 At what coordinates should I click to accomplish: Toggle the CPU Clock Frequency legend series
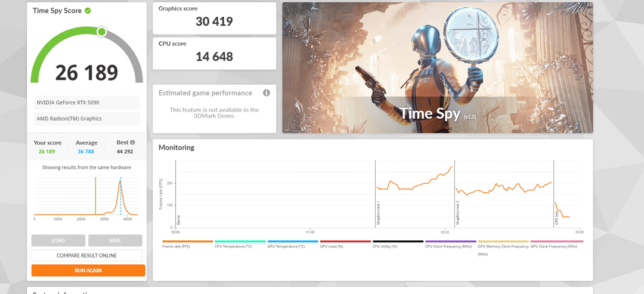click(450, 246)
